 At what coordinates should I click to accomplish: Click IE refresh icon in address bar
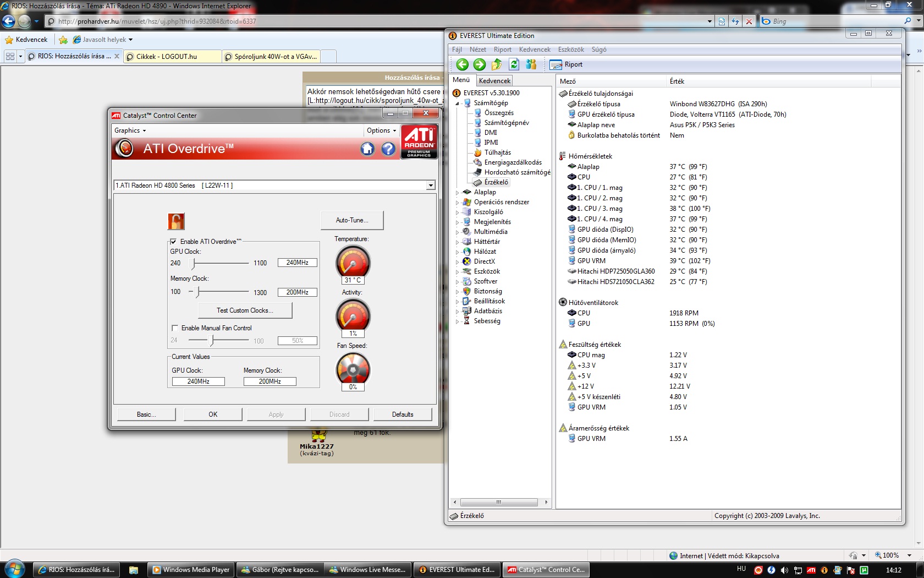point(735,21)
